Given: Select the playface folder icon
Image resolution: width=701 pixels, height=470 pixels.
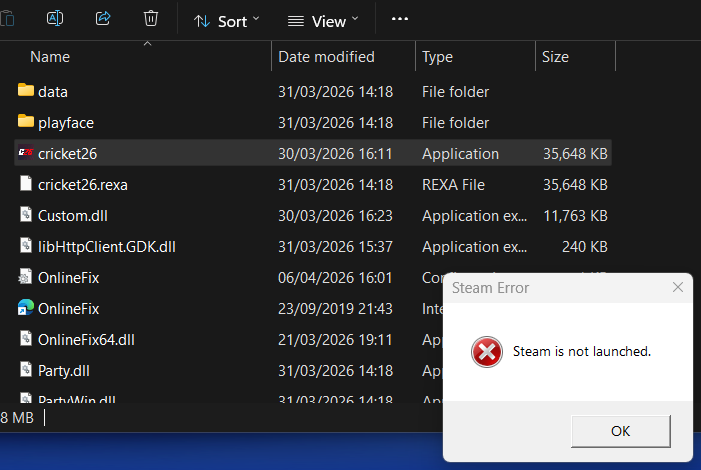Looking at the screenshot, I should pyautogui.click(x=26, y=121).
